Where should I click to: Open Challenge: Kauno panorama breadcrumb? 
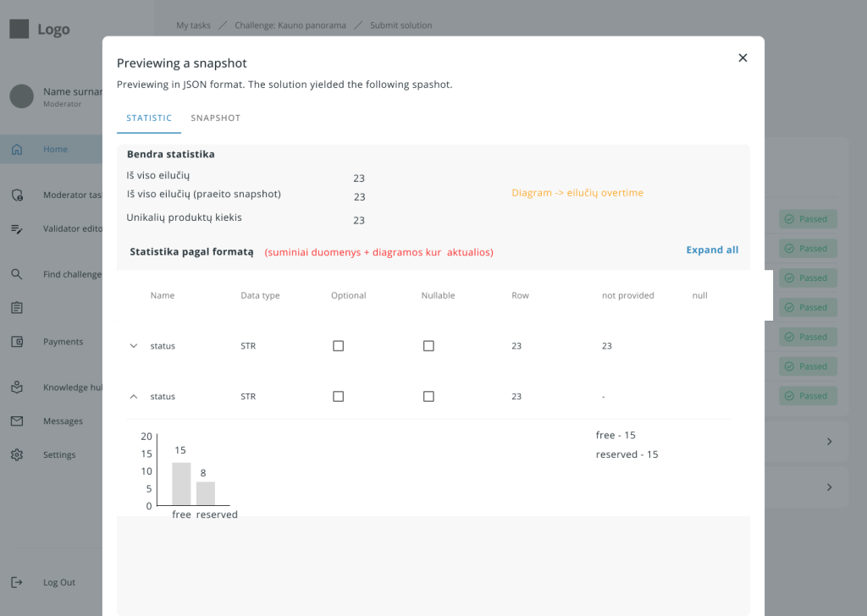pyautogui.click(x=290, y=25)
